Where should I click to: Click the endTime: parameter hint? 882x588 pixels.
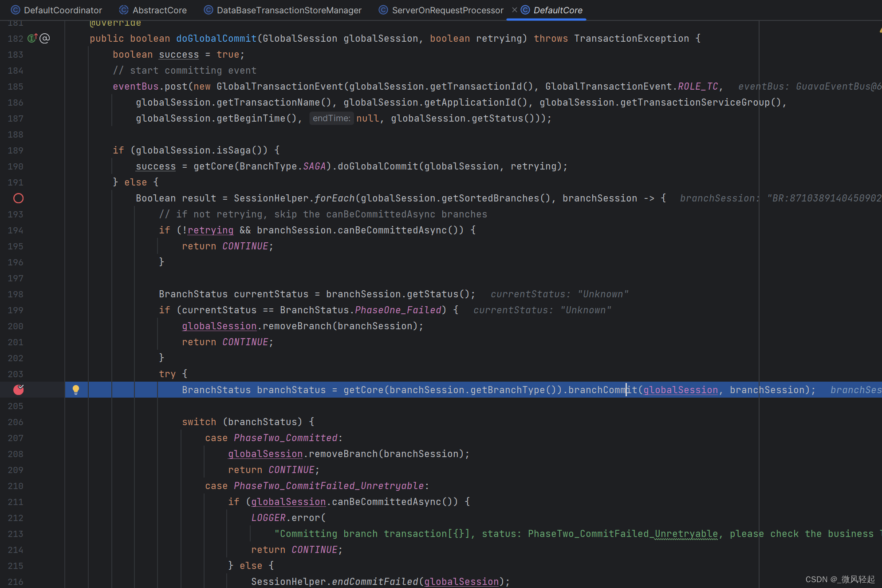pyautogui.click(x=331, y=118)
